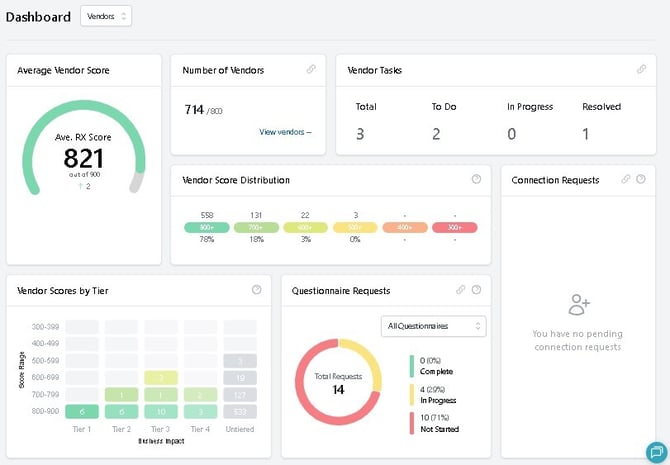Screen dimensions: 670x465
Task: Open the Vendors dashboard dropdown
Action: [106, 16]
